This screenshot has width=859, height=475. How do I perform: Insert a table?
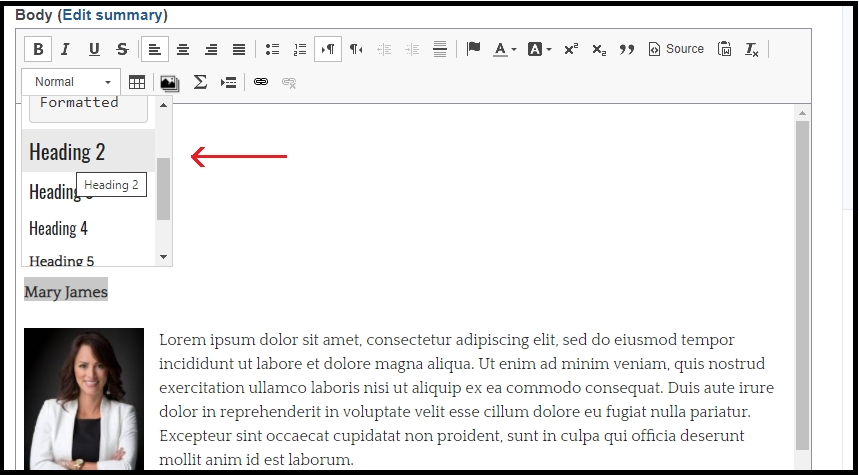[136, 82]
